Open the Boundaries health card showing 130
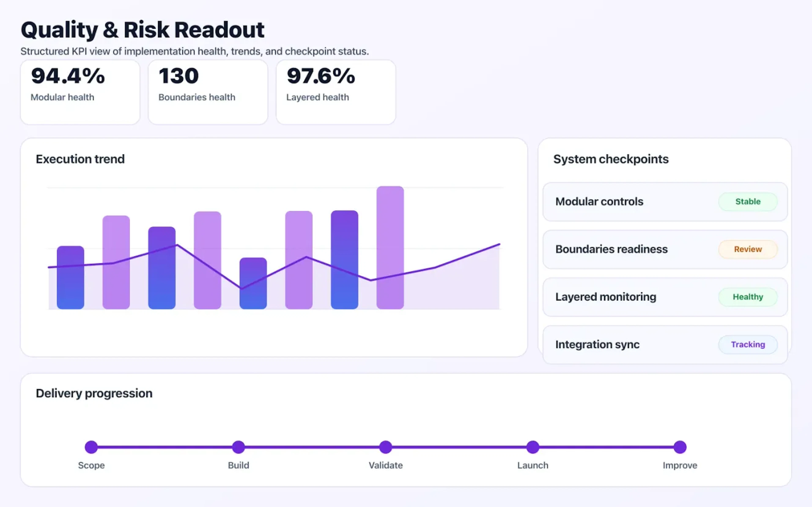This screenshot has width=812, height=507. (x=207, y=91)
